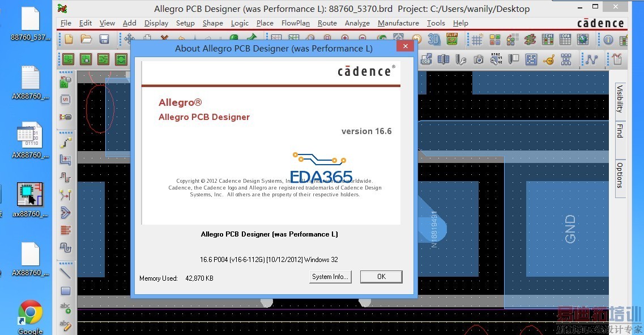Image resolution: width=644 pixels, height=335 pixels.
Task: Open the View menu
Action: click(107, 23)
